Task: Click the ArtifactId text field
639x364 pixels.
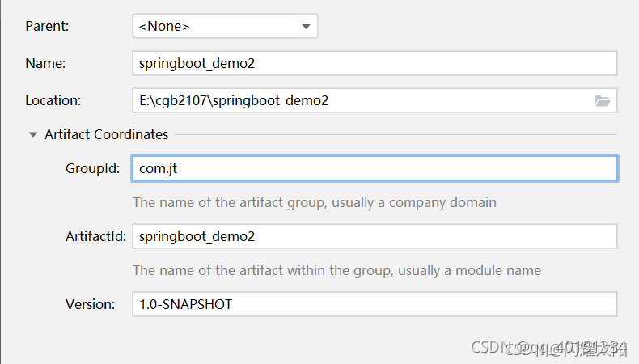Action: (x=375, y=236)
